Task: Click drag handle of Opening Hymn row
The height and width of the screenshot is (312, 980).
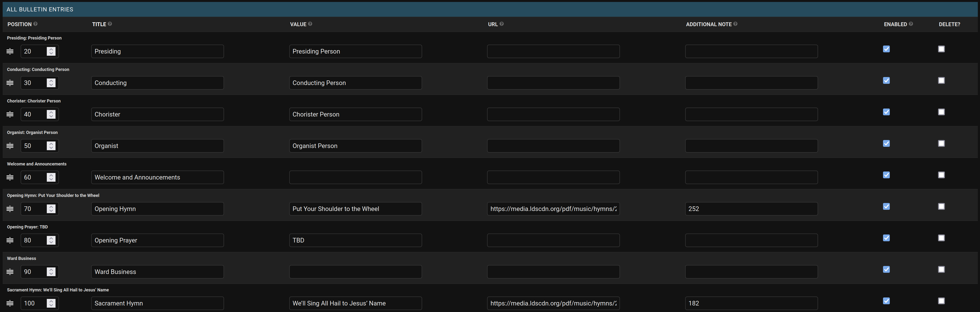Action: click(x=10, y=209)
